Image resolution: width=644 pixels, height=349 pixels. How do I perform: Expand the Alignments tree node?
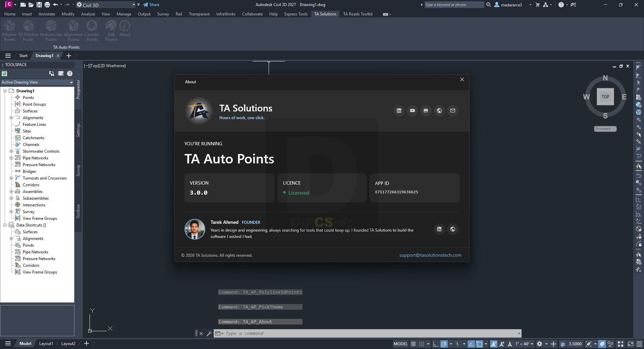pos(11,118)
